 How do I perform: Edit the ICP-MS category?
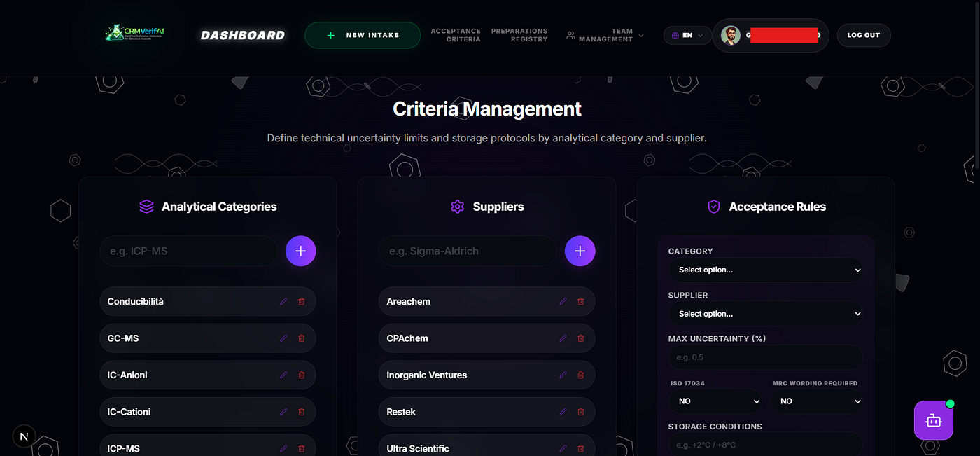click(283, 448)
